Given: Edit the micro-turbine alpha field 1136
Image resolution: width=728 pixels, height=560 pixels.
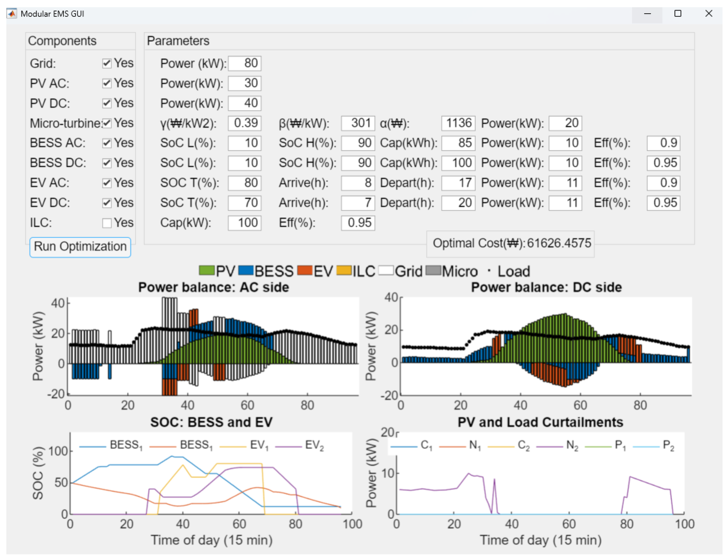Looking at the screenshot, I should tap(459, 123).
